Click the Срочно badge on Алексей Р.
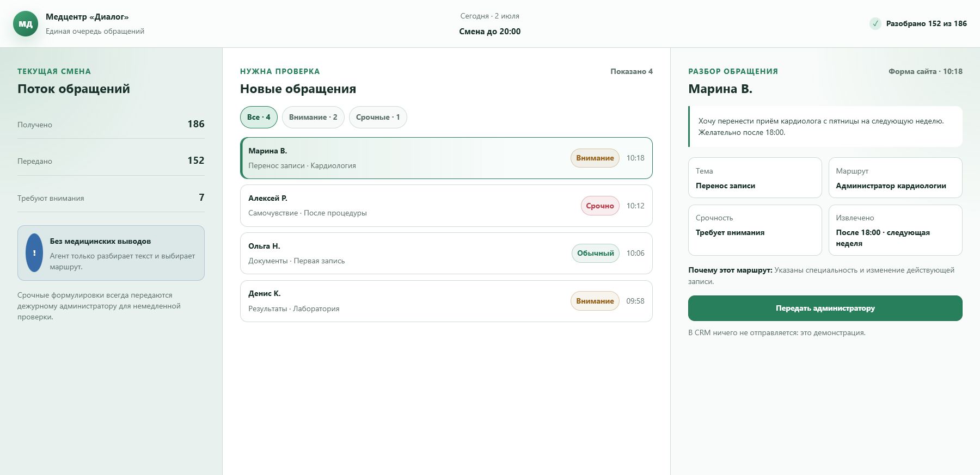 [600, 206]
